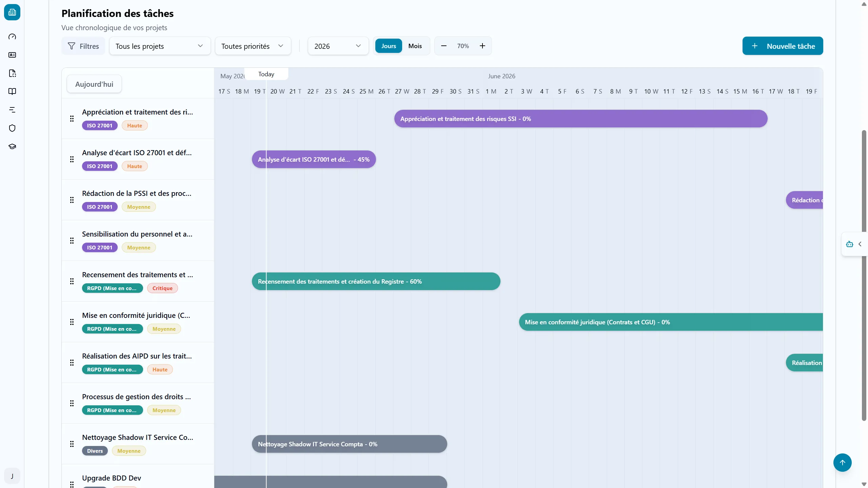Click the drag handle for Nettoyage Shadow IT row
The image size is (868, 488).
[x=72, y=444]
